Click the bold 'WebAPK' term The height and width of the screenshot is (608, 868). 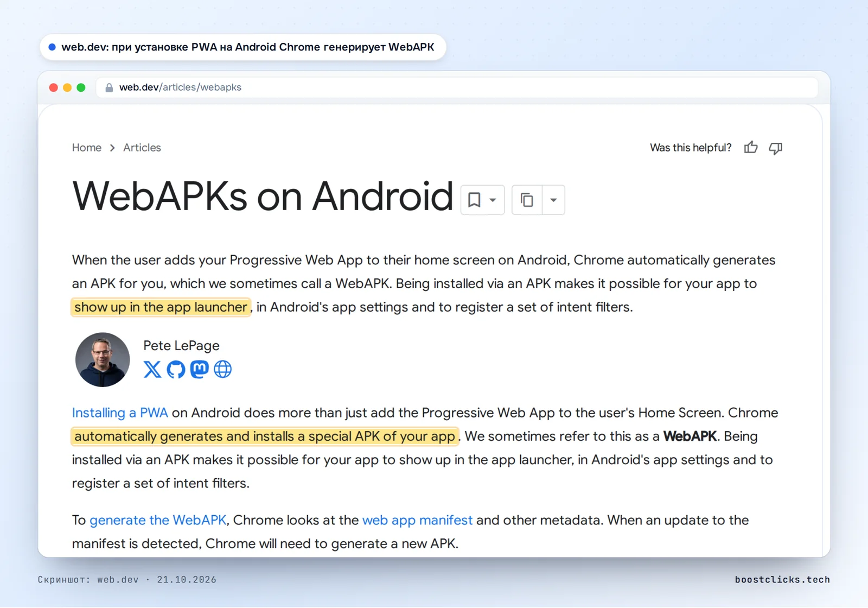[690, 436]
